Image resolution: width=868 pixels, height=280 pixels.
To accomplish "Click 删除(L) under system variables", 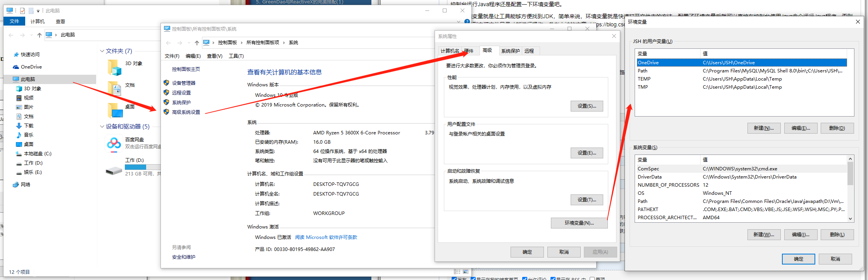I will pyautogui.click(x=837, y=235).
